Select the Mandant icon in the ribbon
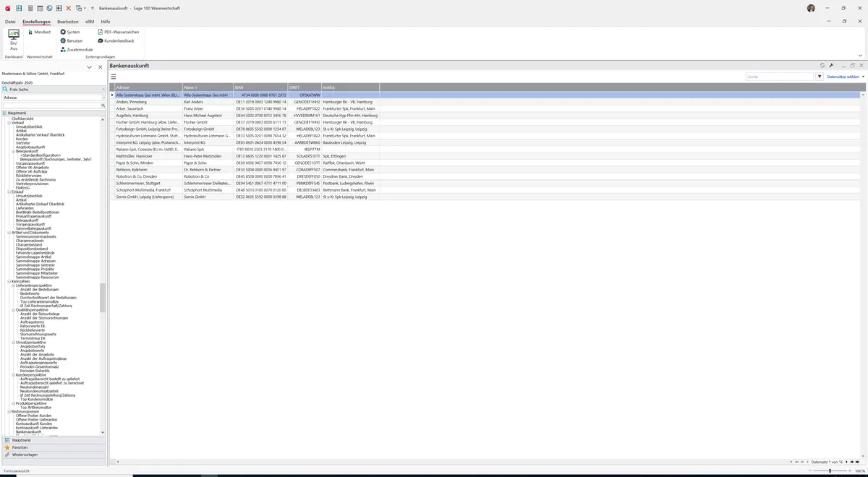The width and height of the screenshot is (868, 477). (30, 32)
